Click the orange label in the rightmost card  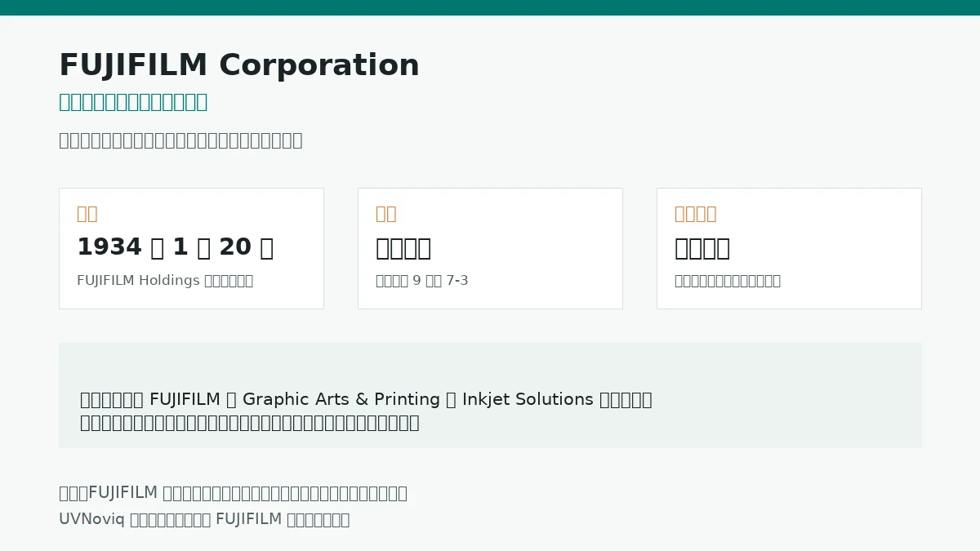pos(696,214)
